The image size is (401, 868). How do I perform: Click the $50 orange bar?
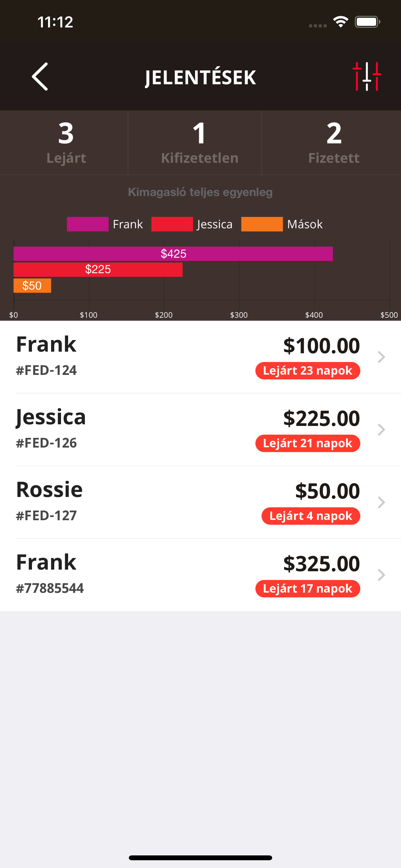tap(32, 286)
